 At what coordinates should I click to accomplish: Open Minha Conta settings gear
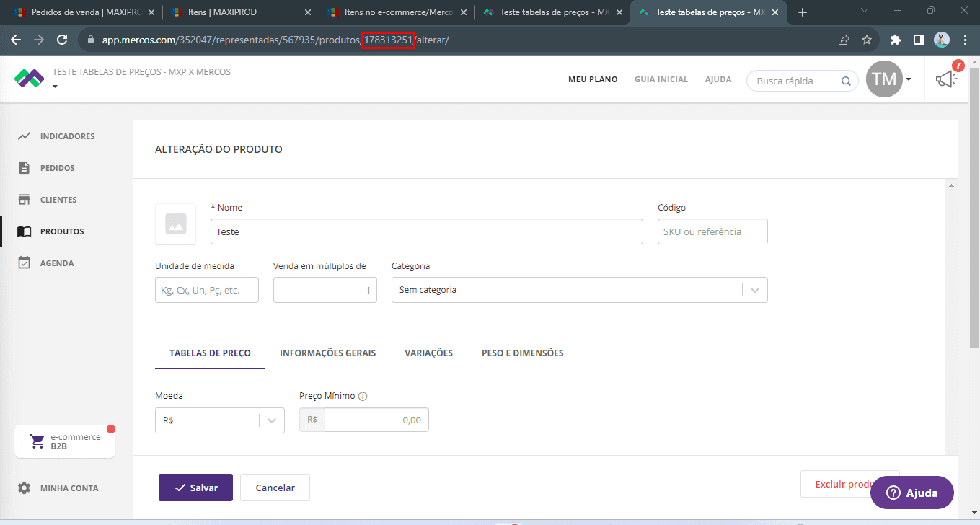tap(25, 488)
